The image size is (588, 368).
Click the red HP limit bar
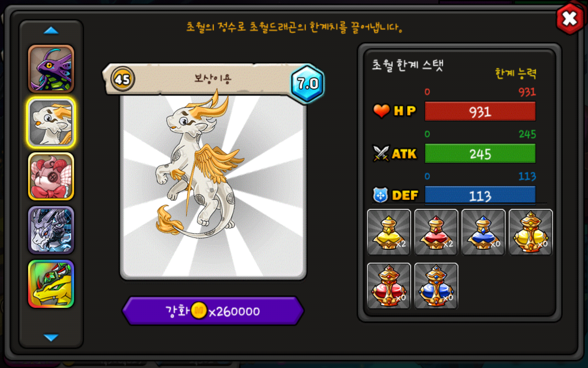tap(480, 111)
